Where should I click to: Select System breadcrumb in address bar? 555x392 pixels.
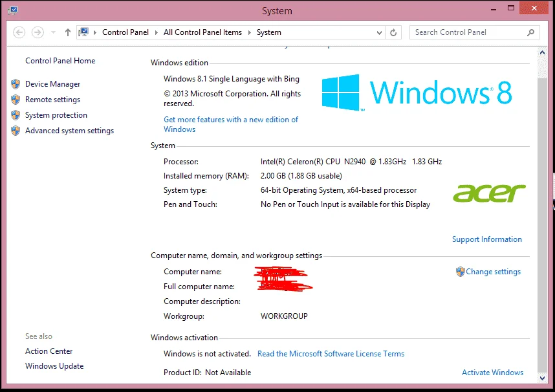point(268,32)
